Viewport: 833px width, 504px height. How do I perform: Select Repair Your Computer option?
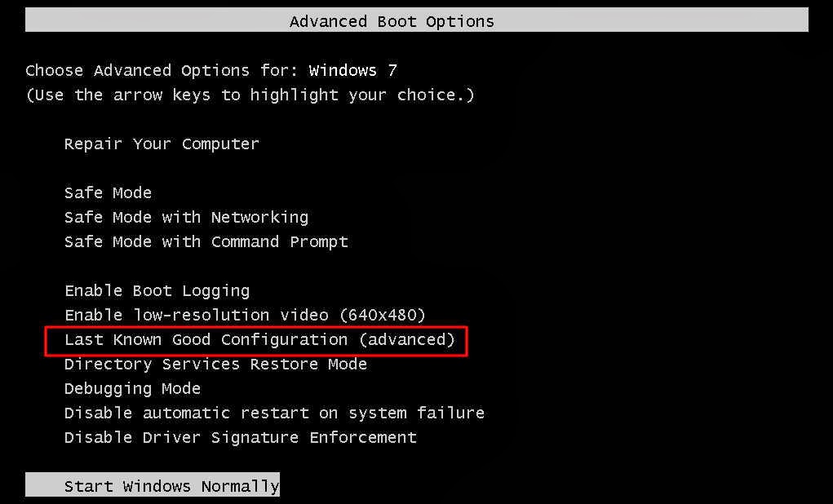[x=161, y=144]
